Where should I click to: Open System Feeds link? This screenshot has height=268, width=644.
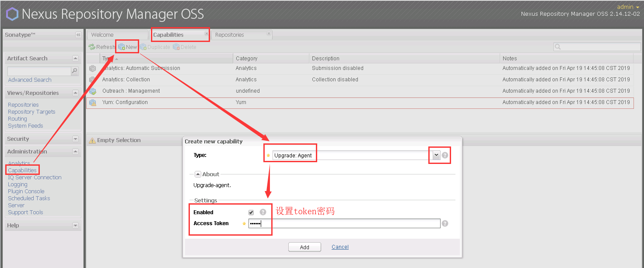coord(25,126)
